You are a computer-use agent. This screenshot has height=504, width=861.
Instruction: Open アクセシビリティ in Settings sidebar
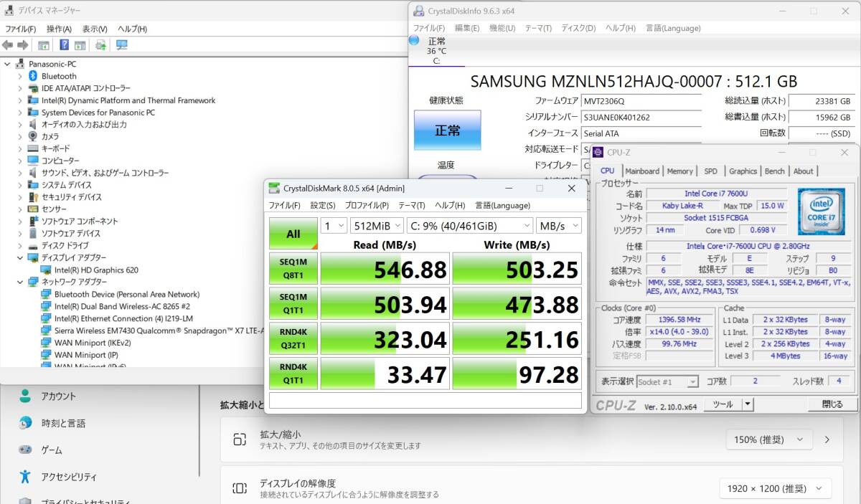[69, 477]
